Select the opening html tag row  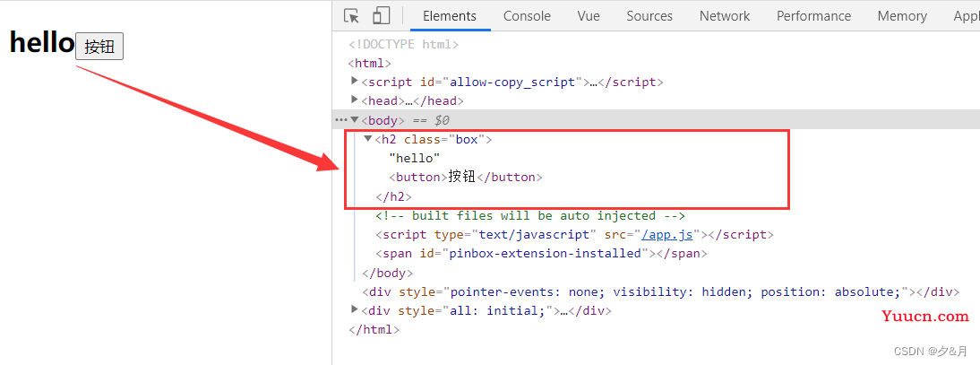click(369, 64)
